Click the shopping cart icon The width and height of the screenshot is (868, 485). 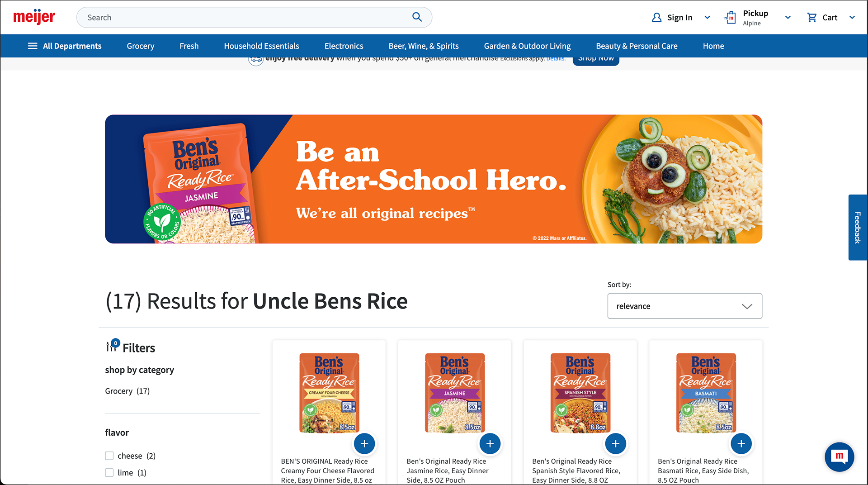[x=812, y=17]
